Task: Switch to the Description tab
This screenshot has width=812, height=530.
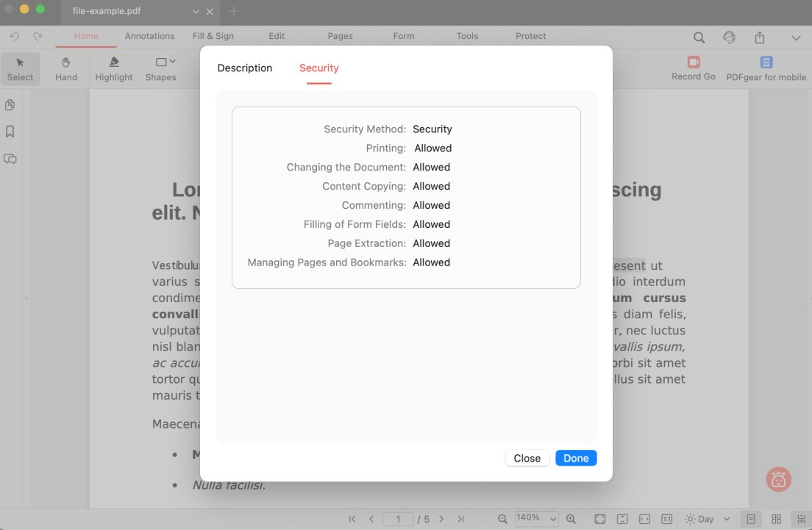Action: click(245, 68)
